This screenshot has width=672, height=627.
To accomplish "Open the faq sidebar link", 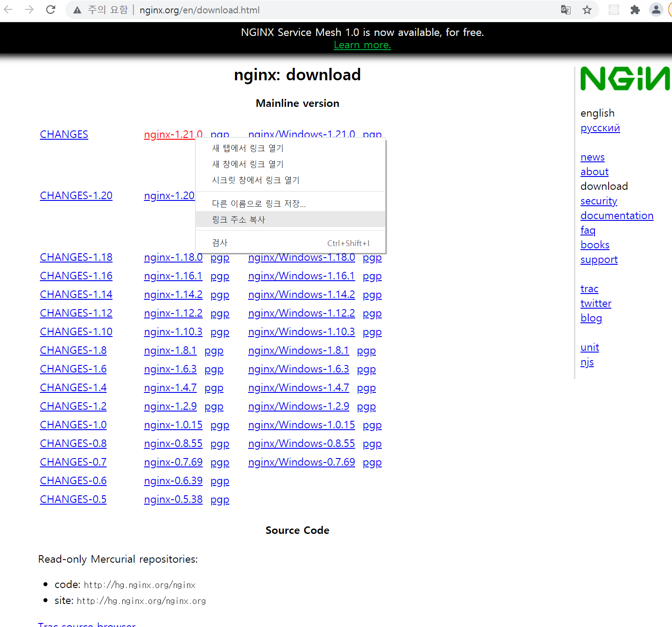I will coord(588,230).
